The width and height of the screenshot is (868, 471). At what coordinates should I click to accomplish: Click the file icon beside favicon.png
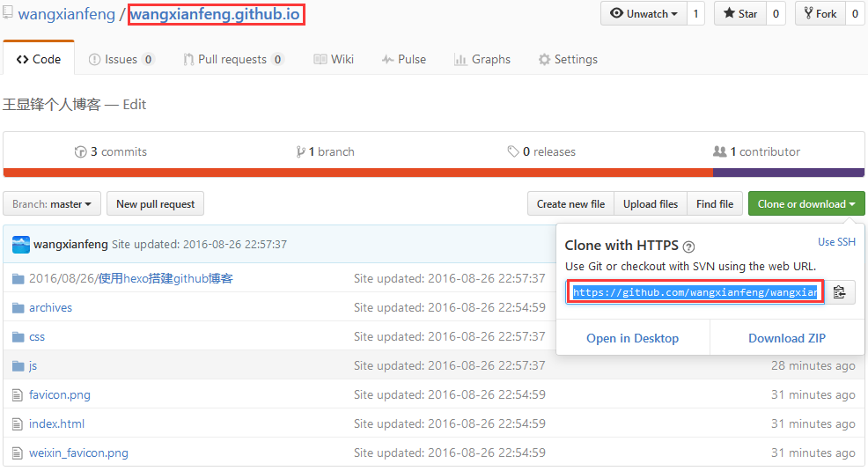point(18,395)
